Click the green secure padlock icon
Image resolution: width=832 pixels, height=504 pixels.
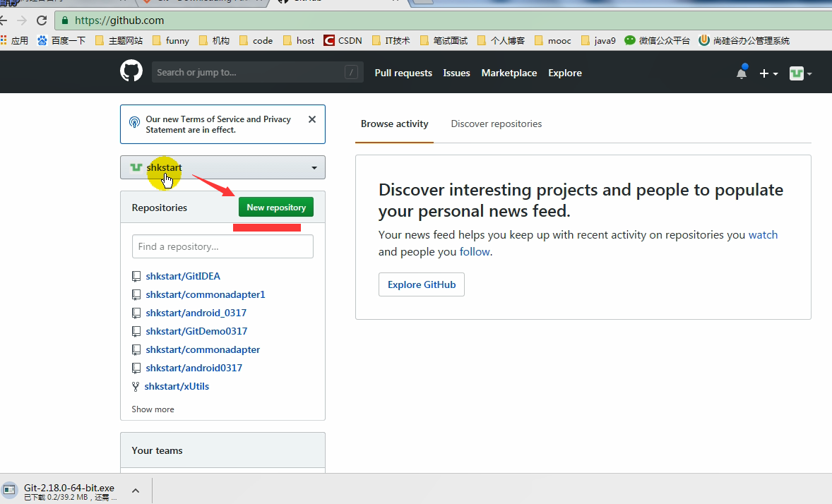pos(65,20)
